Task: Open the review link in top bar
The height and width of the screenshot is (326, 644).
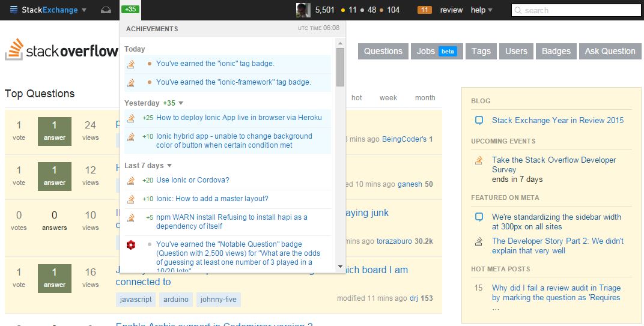Action: click(x=451, y=10)
